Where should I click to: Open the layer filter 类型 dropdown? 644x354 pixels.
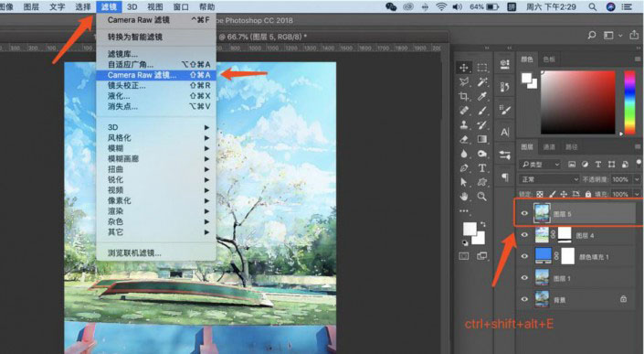click(540, 165)
